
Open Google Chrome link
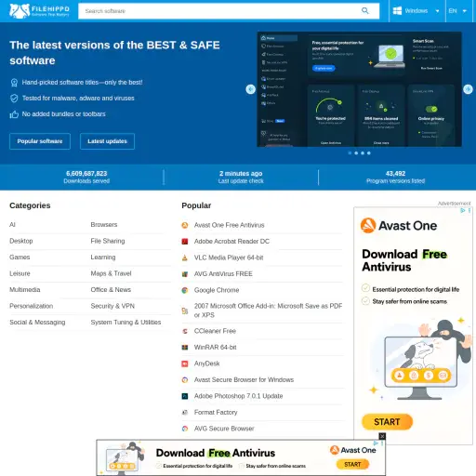[217, 290]
